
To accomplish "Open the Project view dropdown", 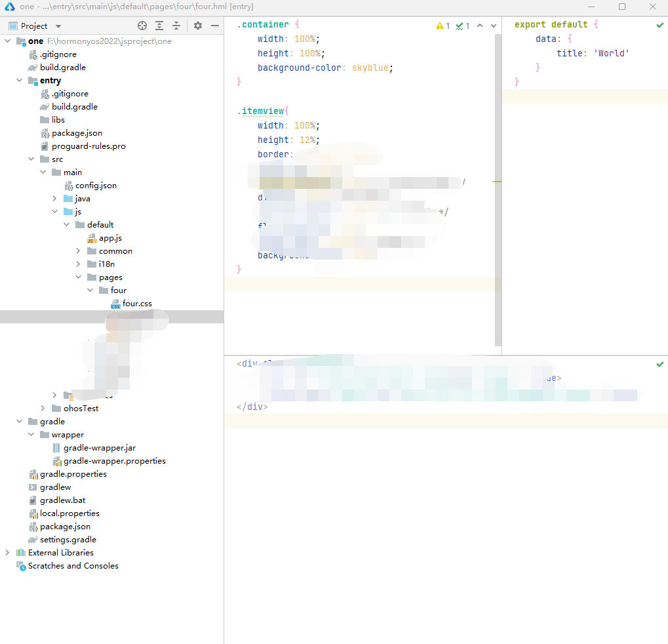I will [58, 26].
